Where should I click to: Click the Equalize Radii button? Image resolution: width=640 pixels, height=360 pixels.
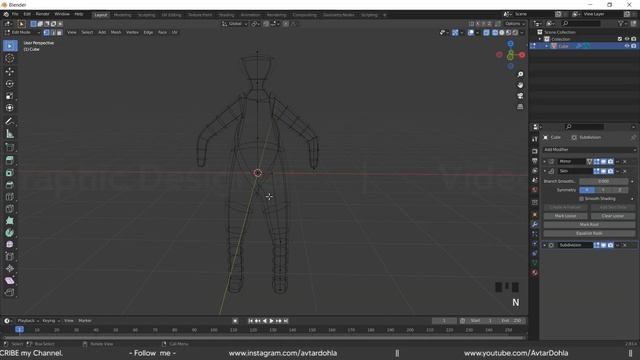click(x=589, y=233)
